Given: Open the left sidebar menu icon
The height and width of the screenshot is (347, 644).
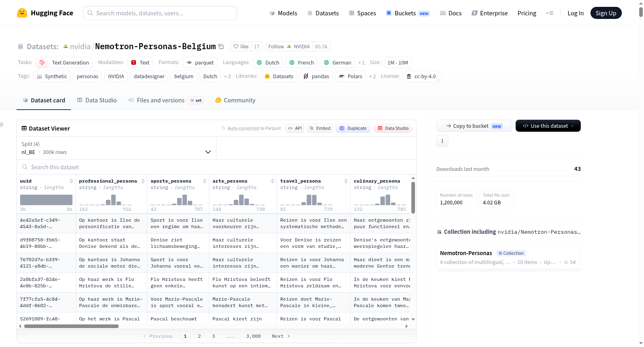Looking at the screenshot, I should 2,125.
